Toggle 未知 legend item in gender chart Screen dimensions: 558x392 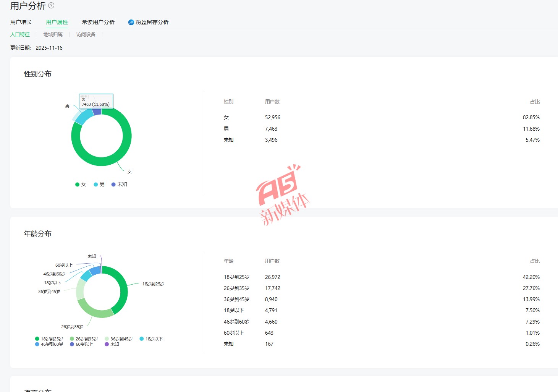[x=119, y=184]
